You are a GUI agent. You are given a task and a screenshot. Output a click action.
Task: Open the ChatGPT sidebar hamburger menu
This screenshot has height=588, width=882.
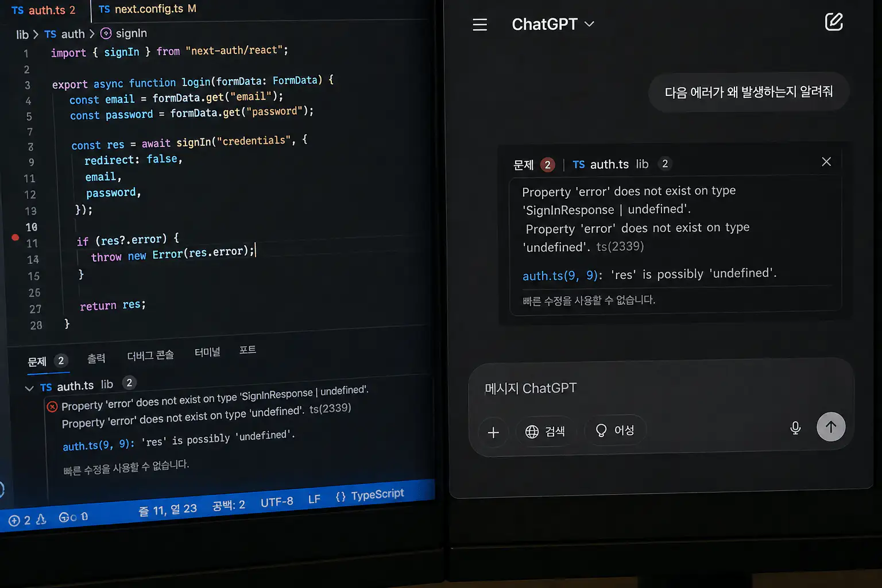pyautogui.click(x=480, y=24)
